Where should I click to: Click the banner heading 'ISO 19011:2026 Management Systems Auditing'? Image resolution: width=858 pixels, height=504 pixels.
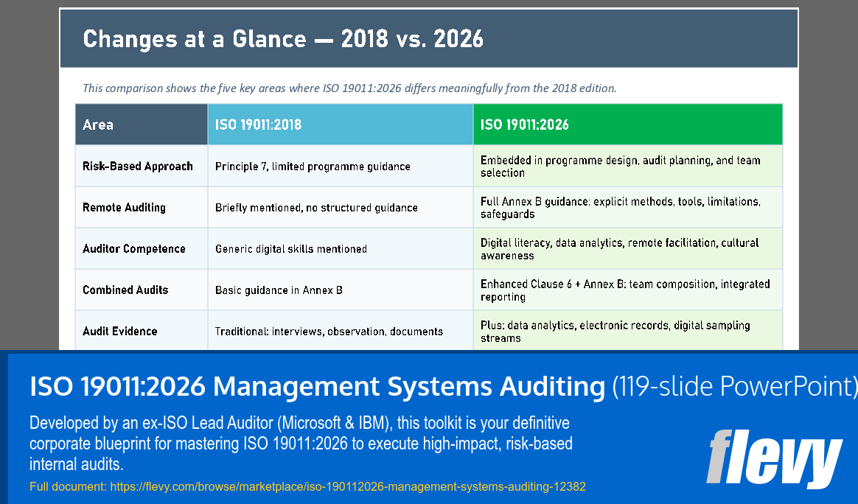(318, 386)
